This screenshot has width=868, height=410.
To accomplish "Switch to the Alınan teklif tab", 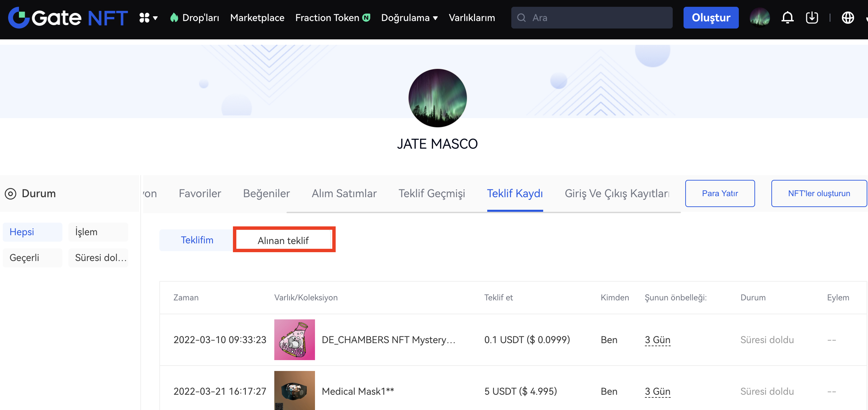I will point(283,240).
